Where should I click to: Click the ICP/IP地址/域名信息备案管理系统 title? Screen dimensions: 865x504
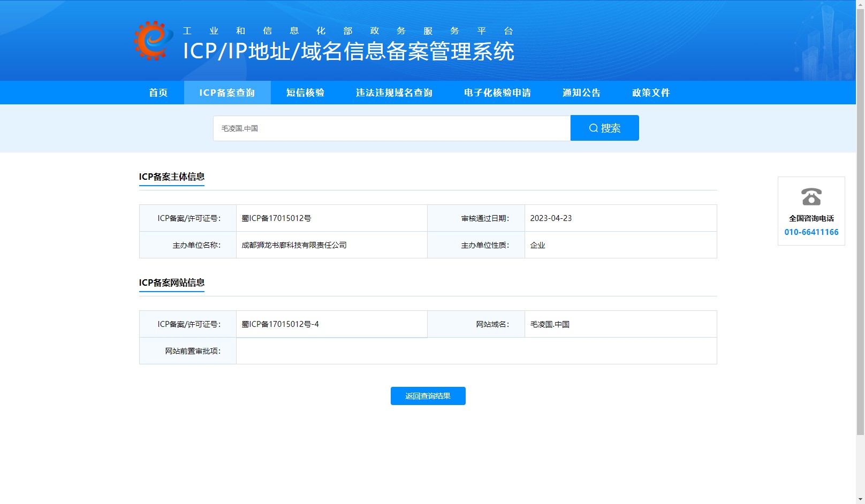click(348, 51)
